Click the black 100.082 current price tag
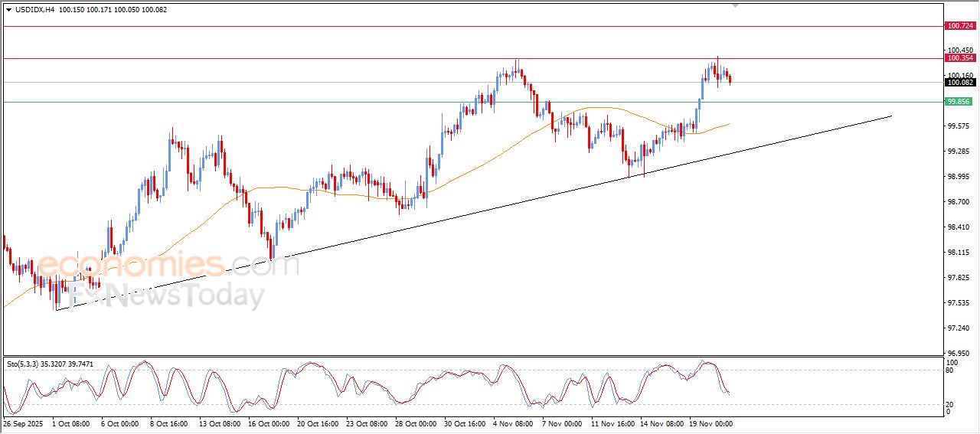The height and width of the screenshot is (434, 980). pyautogui.click(x=960, y=83)
